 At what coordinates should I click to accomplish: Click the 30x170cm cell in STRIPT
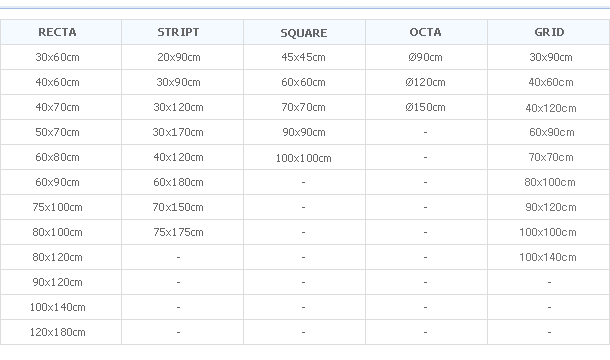(x=182, y=132)
